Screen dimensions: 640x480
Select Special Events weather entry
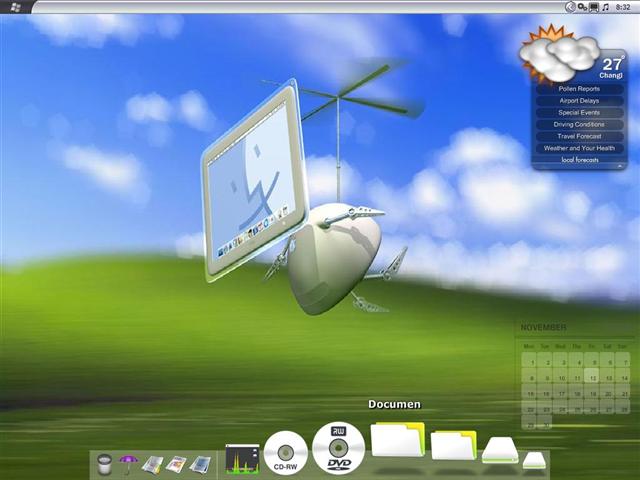[x=579, y=112]
